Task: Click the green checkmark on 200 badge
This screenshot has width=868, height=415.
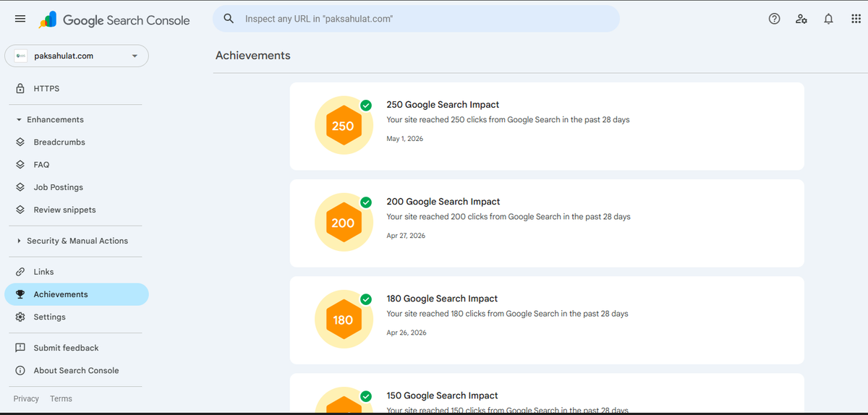Action: tap(366, 202)
